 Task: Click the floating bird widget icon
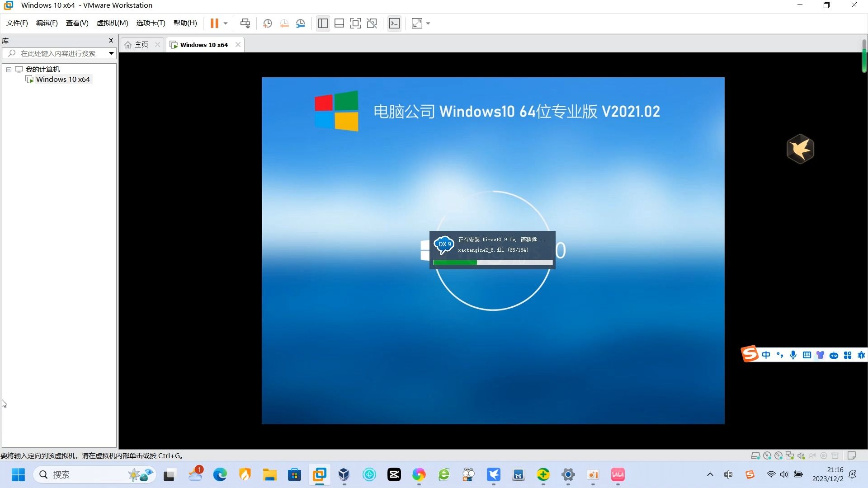pos(800,149)
